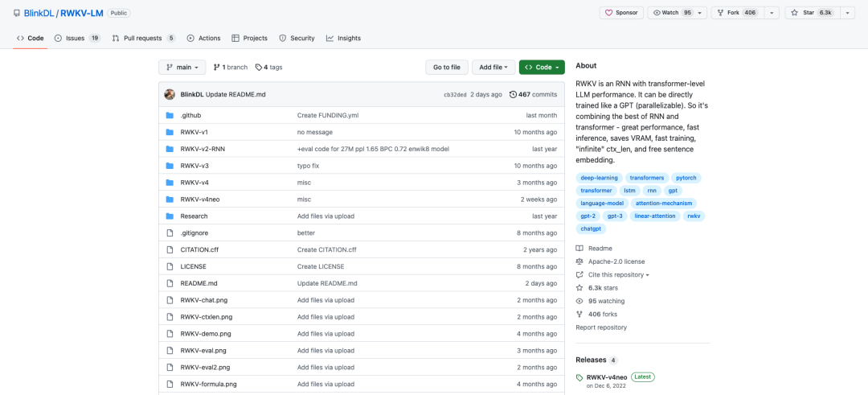Open the main branch selector dropdown
Viewport: 868px width, 395px height.
[182, 67]
